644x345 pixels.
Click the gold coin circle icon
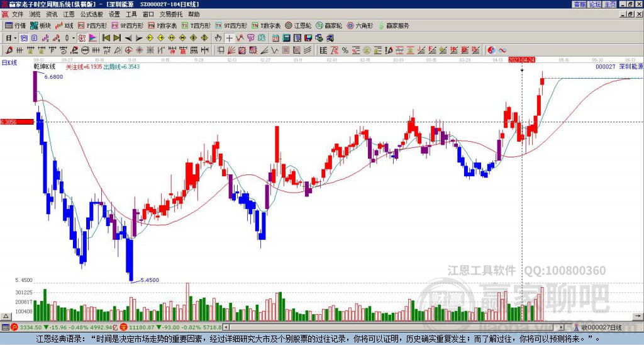(367, 50)
